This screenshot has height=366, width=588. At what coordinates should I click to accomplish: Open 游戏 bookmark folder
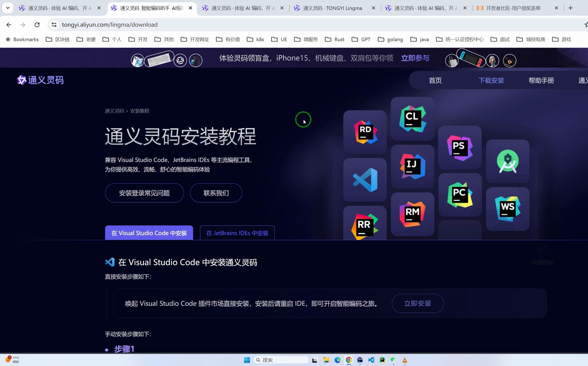click(x=562, y=39)
